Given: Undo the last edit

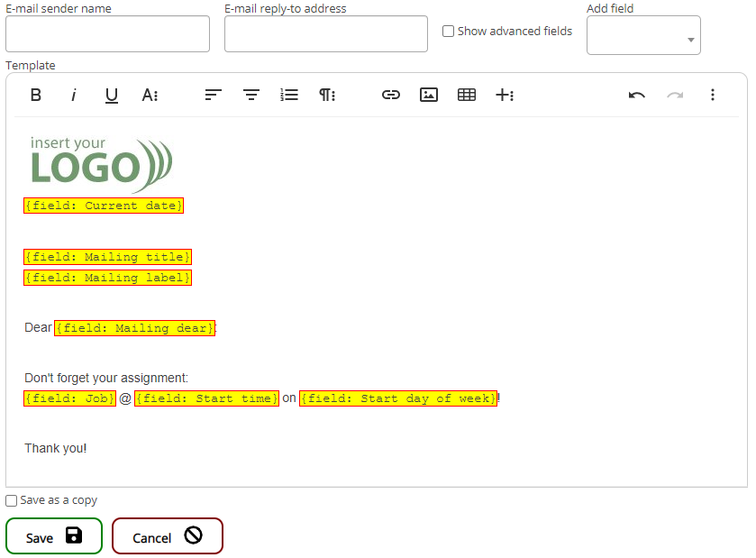Looking at the screenshot, I should pos(637,95).
